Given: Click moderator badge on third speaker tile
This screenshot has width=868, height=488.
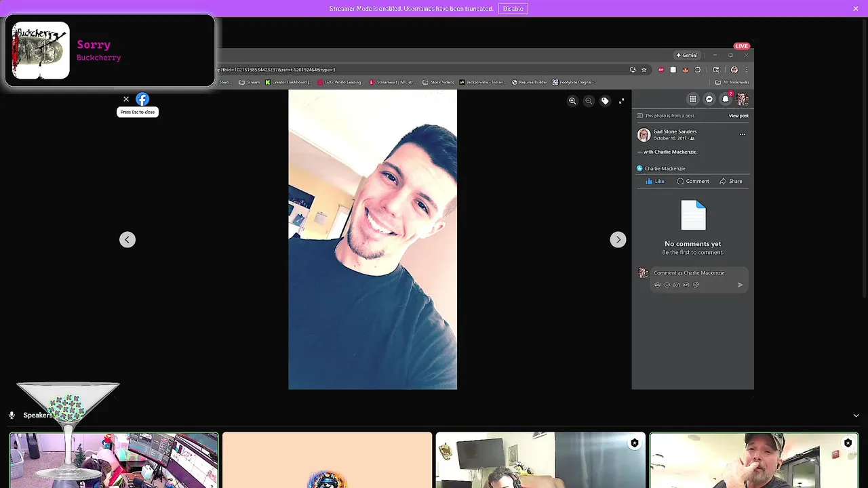Looking at the screenshot, I should [634, 443].
